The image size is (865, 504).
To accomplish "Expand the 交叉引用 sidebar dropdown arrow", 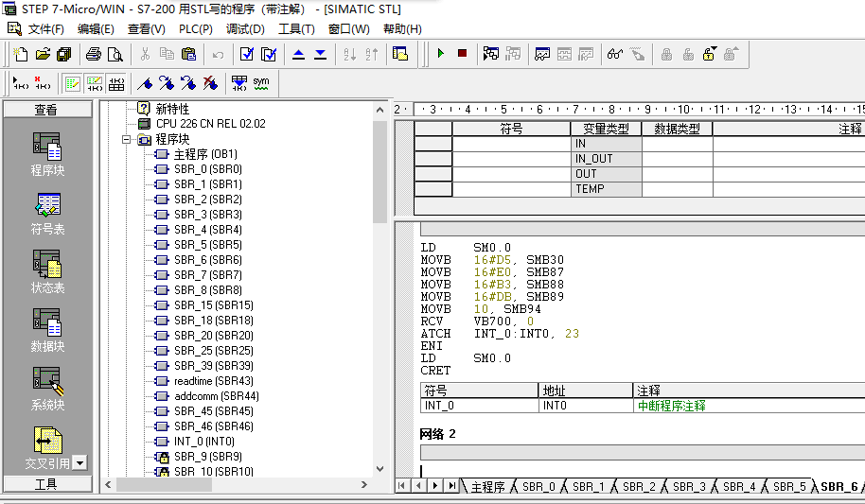I will [x=79, y=462].
